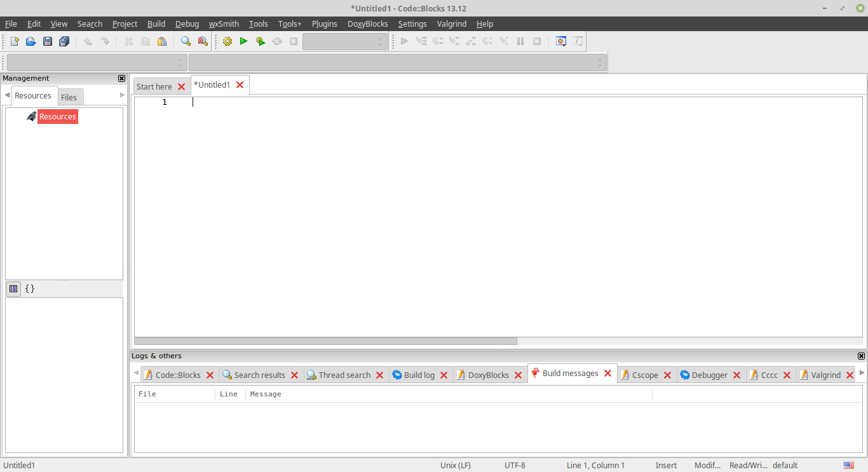The image size is (868, 472).
Task: Click the Copy icon in toolbar
Action: pos(146,41)
